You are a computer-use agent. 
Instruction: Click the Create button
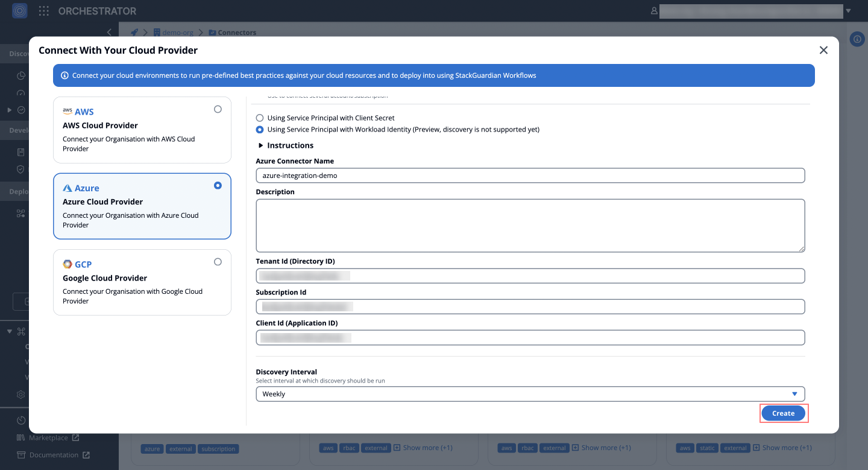[783, 413]
